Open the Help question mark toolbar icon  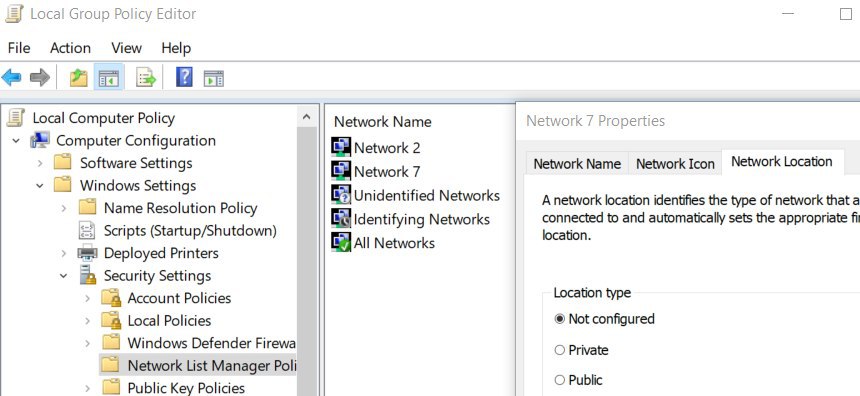coord(184,77)
